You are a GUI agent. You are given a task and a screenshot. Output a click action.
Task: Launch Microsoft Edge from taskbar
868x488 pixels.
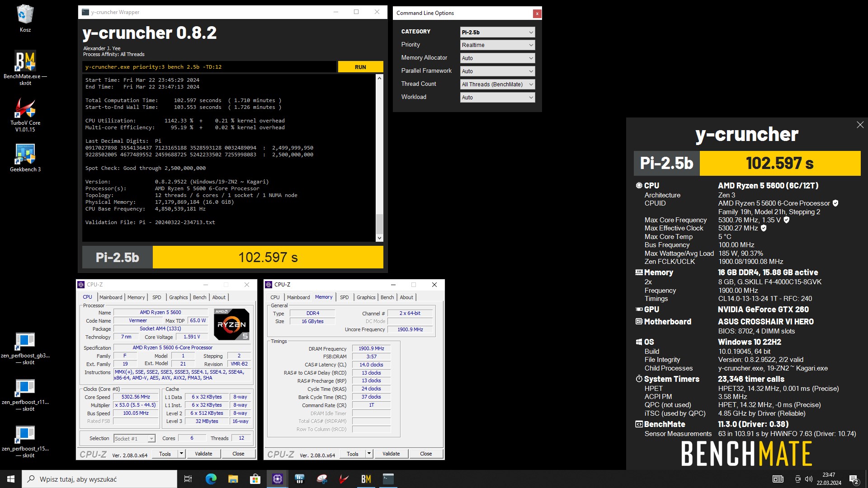tap(211, 479)
